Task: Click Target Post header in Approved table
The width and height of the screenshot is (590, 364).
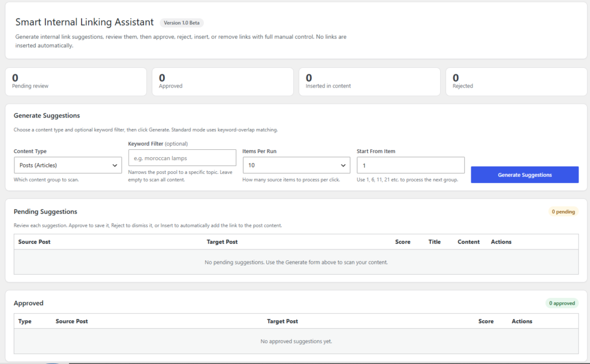Action: tap(282, 321)
